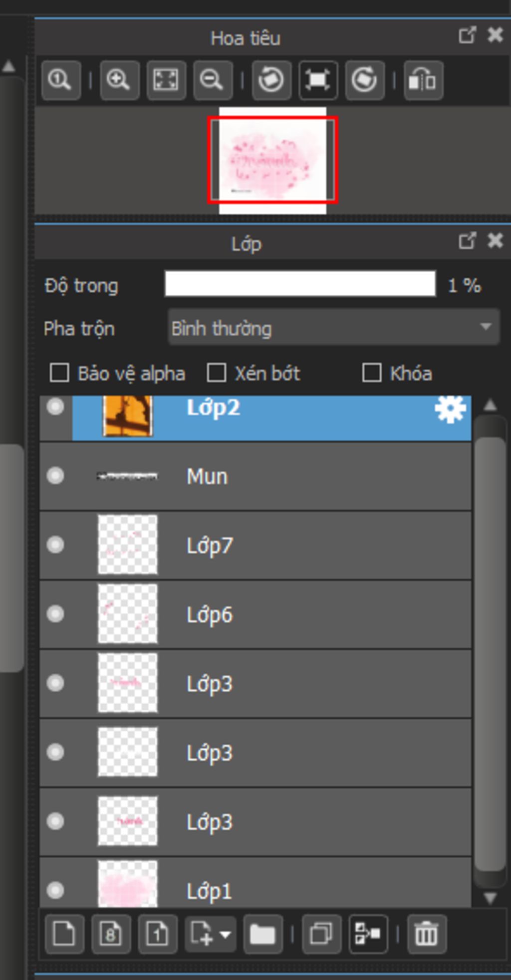Reset navigator view to 100% zoom
Screen dimensions: 511x980
[61, 80]
